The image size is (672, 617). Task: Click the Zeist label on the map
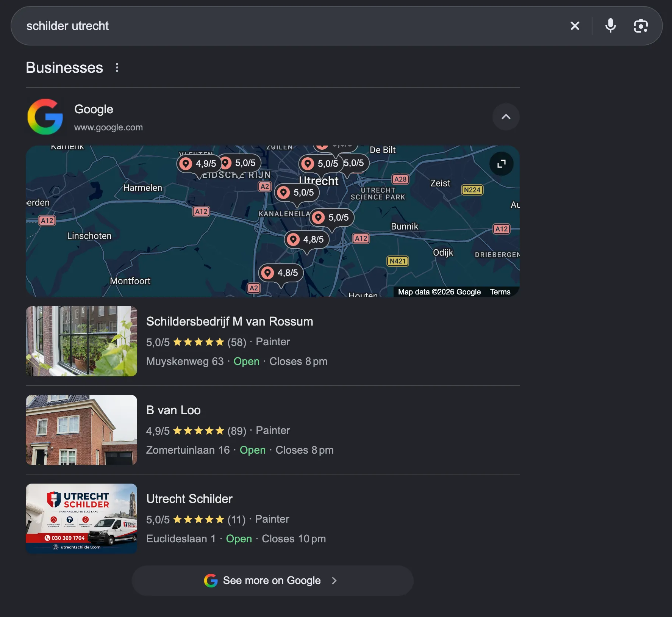(x=440, y=183)
